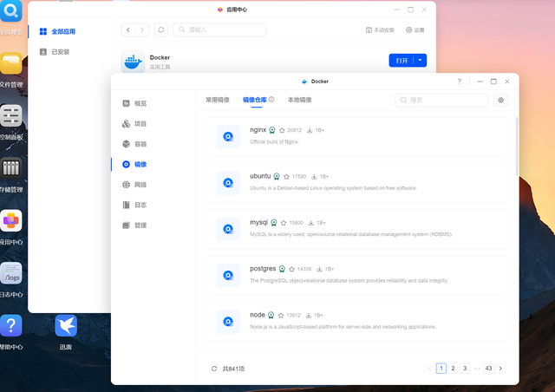Go forward in App Center navigation
The height and width of the screenshot is (392, 555).
tap(142, 29)
